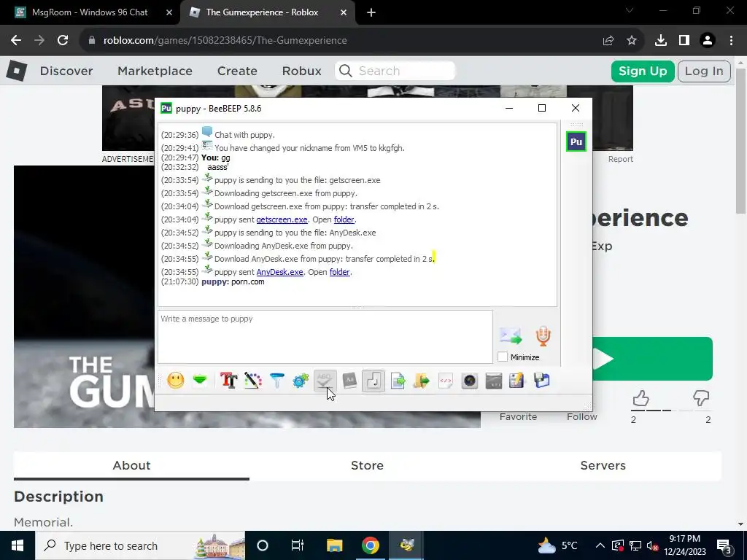Viewport: 747px width, 560px height.
Task: Toggle the Aa dictionary word completer icon
Action: pos(349,381)
